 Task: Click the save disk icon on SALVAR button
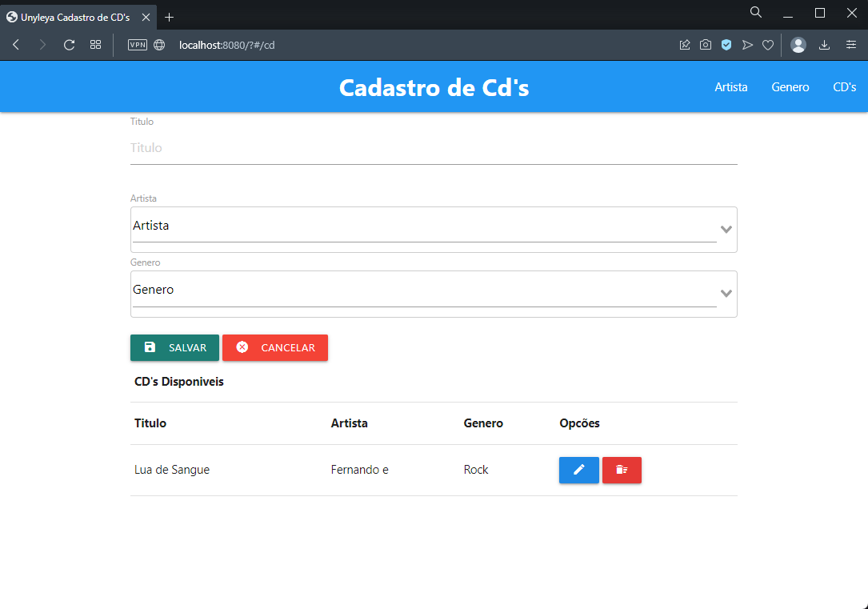click(150, 347)
